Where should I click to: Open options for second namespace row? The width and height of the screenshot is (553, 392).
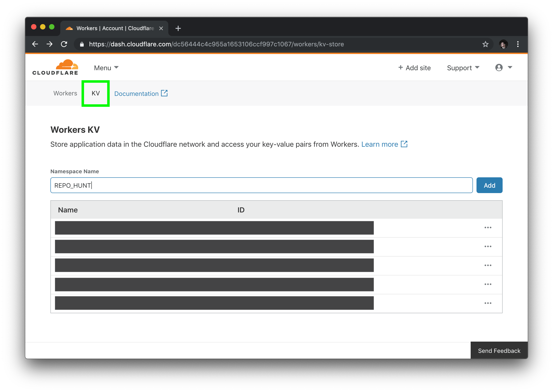(488, 246)
